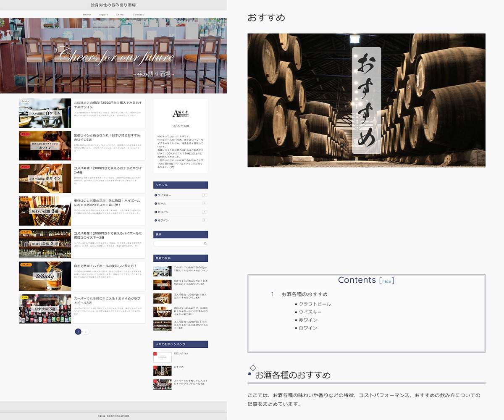
Task: Open the report navigation link
Action: [x=103, y=15]
